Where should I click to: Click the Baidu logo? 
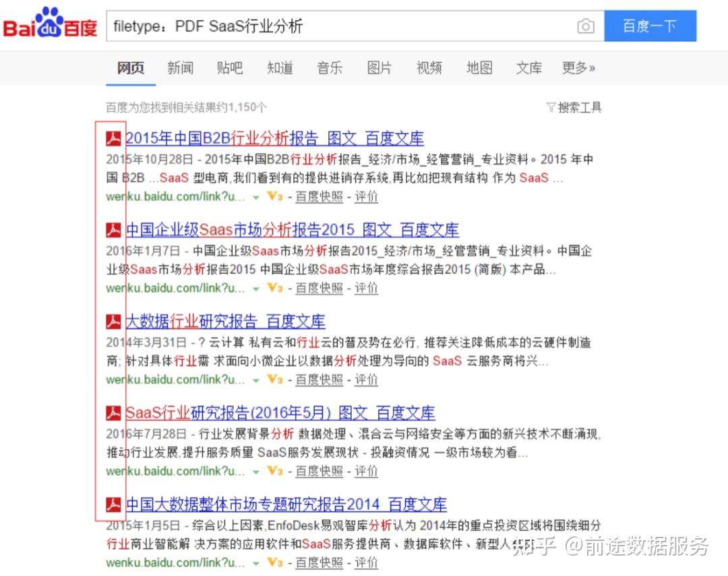(x=50, y=23)
